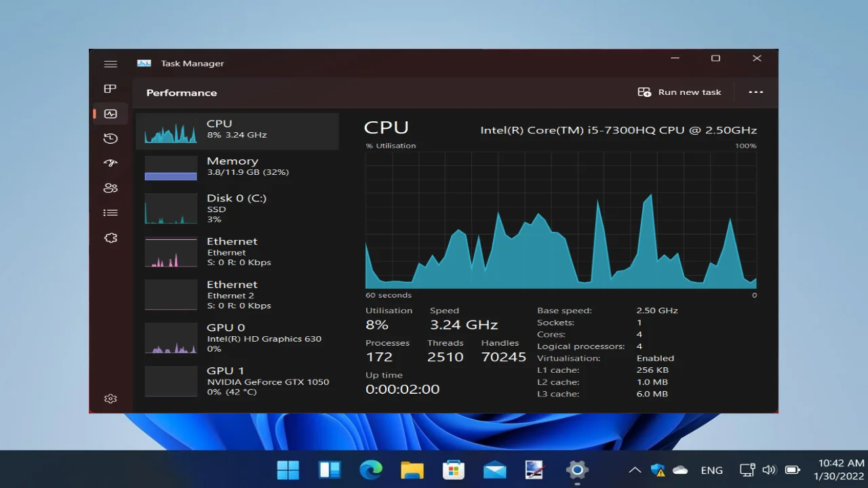The width and height of the screenshot is (868, 488).
Task: Select GPU 1 NVIDIA GeForce GTX 1050 item
Action: pyautogui.click(x=237, y=381)
